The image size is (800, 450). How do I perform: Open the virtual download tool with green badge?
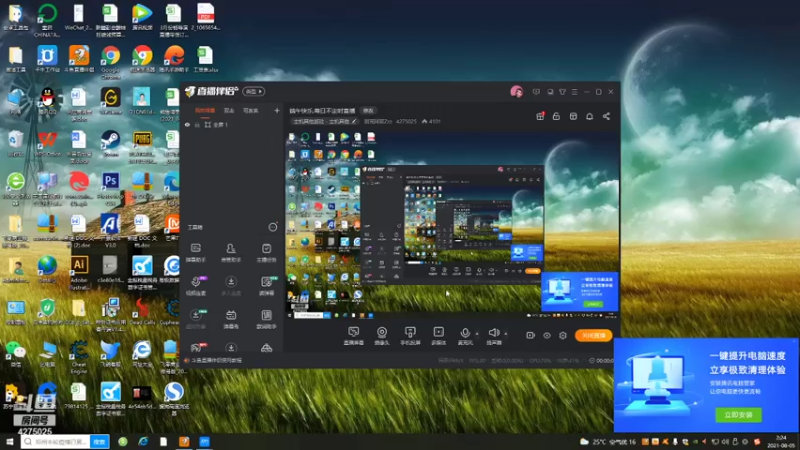tap(196, 319)
